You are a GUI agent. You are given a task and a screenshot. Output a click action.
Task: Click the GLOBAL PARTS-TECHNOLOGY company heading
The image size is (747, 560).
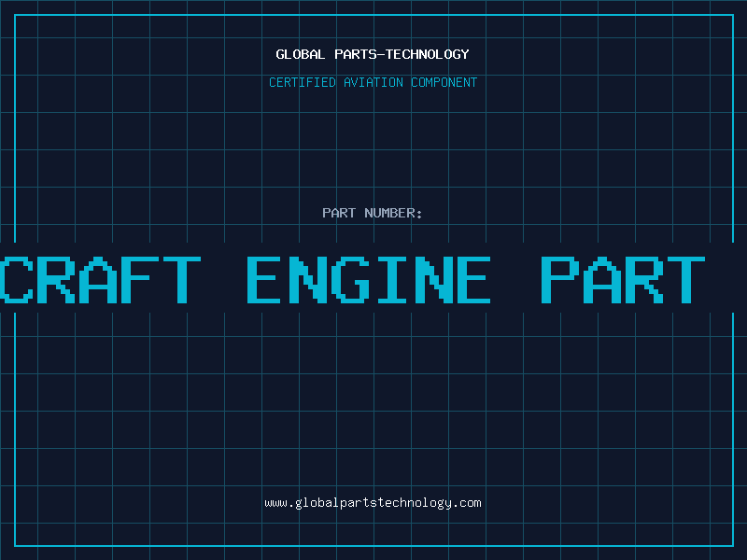click(373, 54)
